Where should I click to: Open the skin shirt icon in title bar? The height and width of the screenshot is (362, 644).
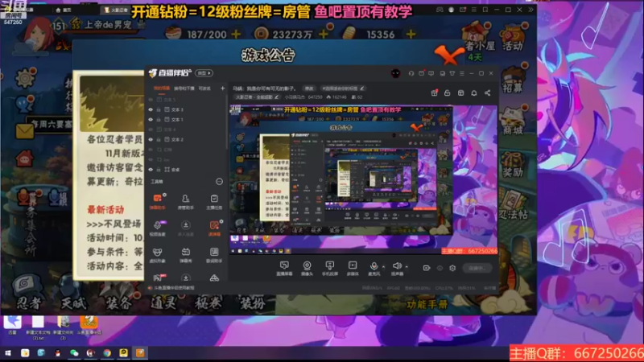coord(452,73)
